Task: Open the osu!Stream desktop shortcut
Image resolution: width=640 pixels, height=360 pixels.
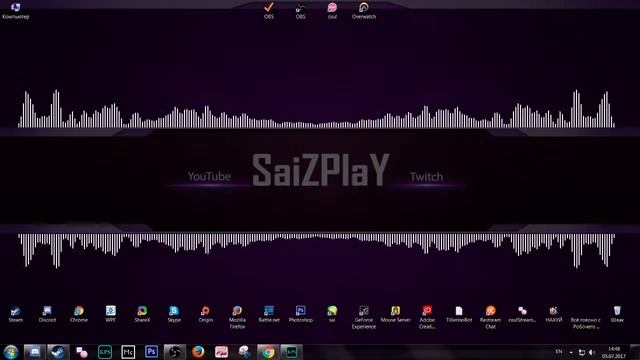Action: 522,314
